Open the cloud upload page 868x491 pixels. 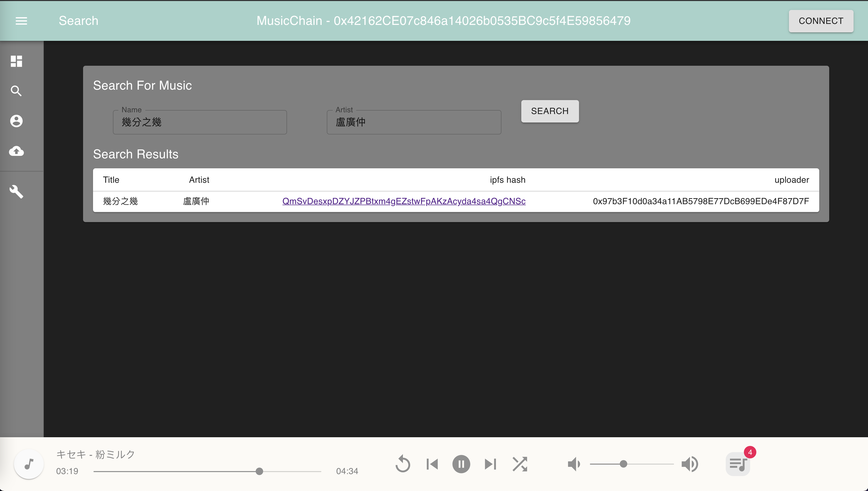pyautogui.click(x=16, y=151)
